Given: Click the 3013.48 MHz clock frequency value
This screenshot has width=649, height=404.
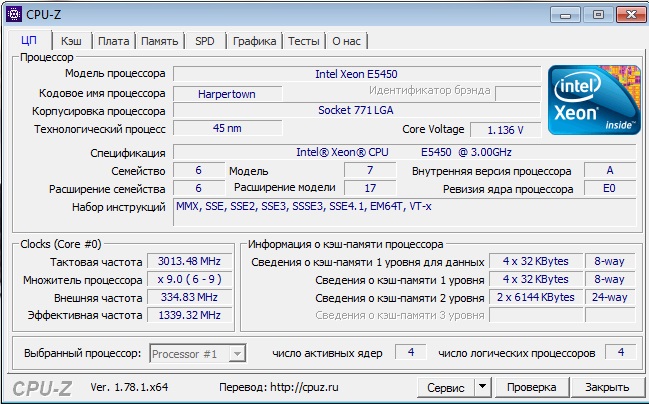Looking at the screenshot, I should (189, 261).
